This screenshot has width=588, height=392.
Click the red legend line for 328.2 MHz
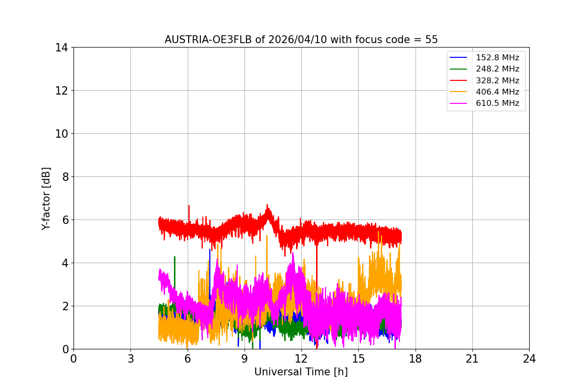point(459,81)
